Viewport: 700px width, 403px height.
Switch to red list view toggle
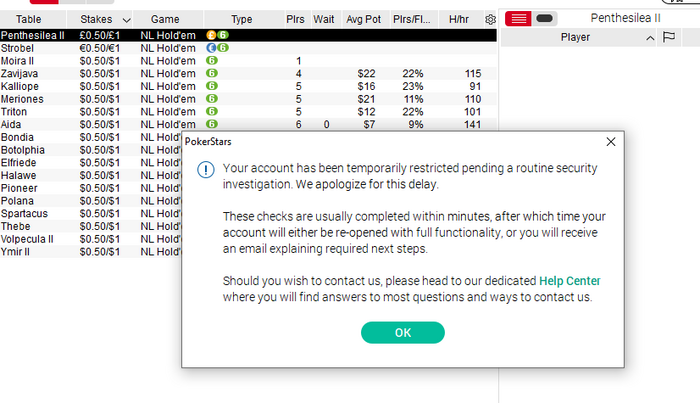point(518,19)
